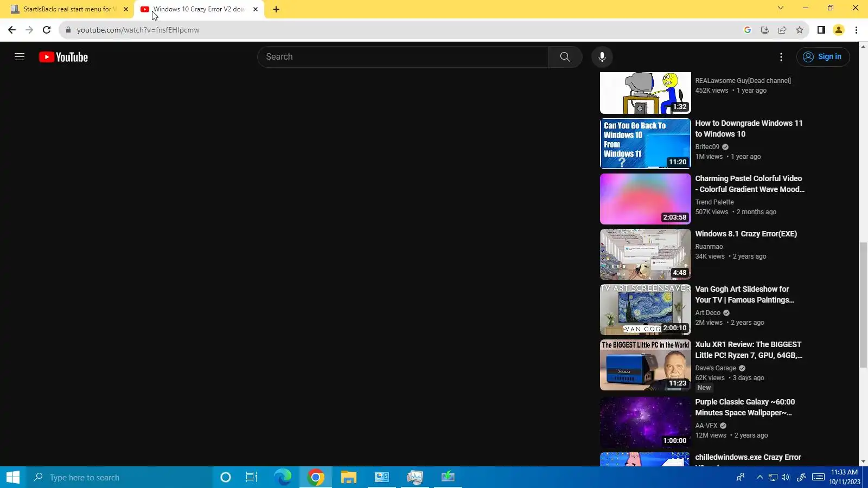Open Google icon in address bar

748,30
